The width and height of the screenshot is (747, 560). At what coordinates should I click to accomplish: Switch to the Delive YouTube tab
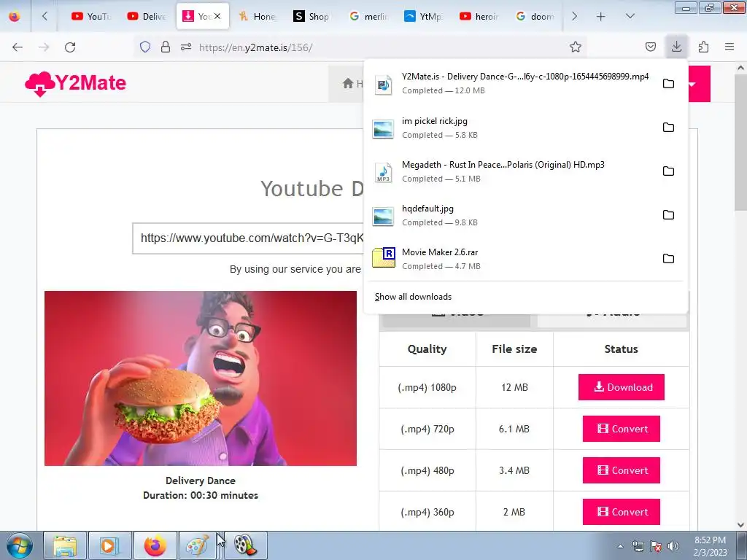point(146,16)
